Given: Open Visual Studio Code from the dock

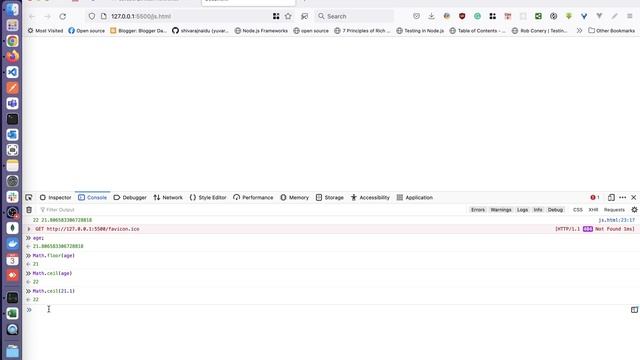Looking at the screenshot, I should pos(13,72).
